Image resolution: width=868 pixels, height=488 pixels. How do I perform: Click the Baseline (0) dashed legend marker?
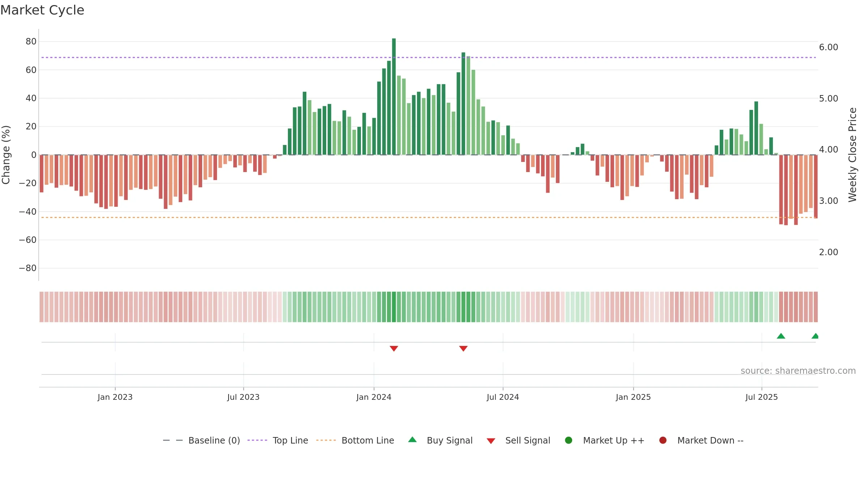click(x=173, y=440)
